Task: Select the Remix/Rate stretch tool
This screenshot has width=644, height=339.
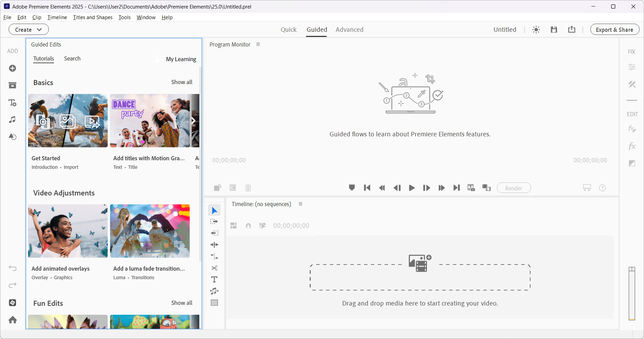Action: pos(214,256)
